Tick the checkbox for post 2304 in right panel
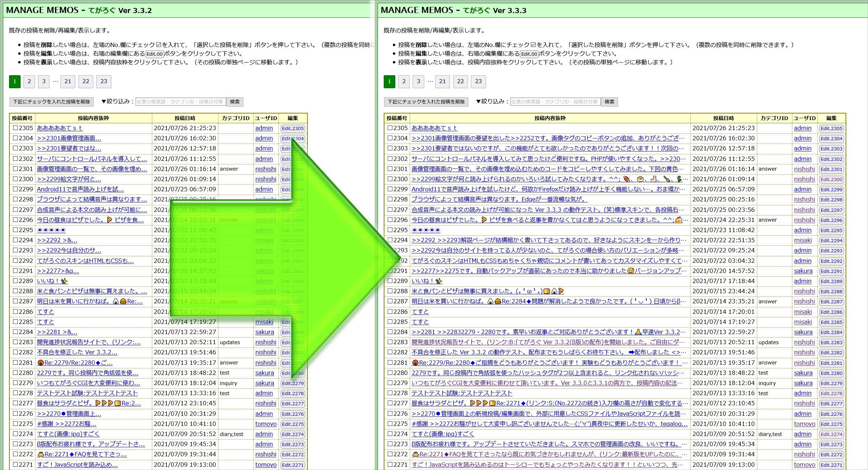 (390, 138)
